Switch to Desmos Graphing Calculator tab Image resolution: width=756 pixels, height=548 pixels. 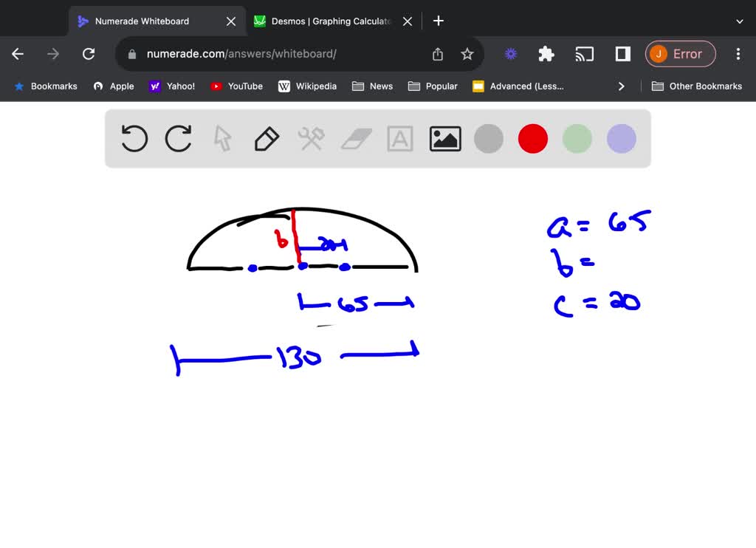tap(329, 21)
